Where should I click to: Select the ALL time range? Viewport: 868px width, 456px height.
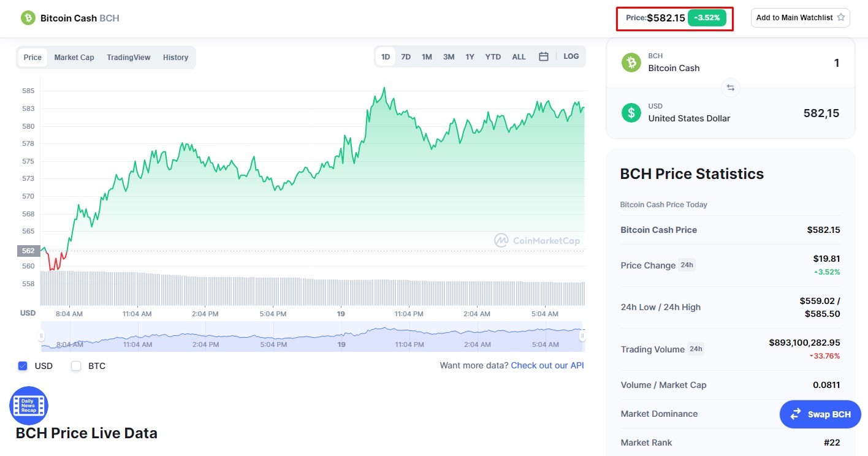[519, 56]
